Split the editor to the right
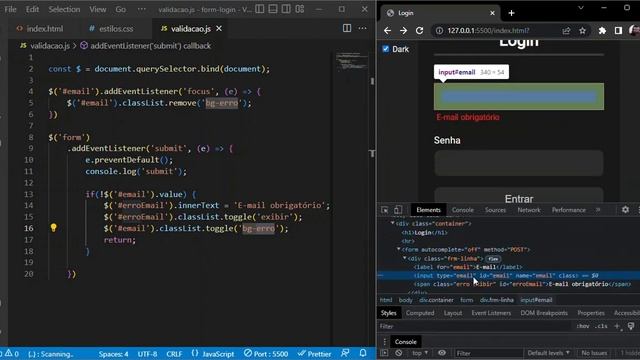 click(x=347, y=28)
